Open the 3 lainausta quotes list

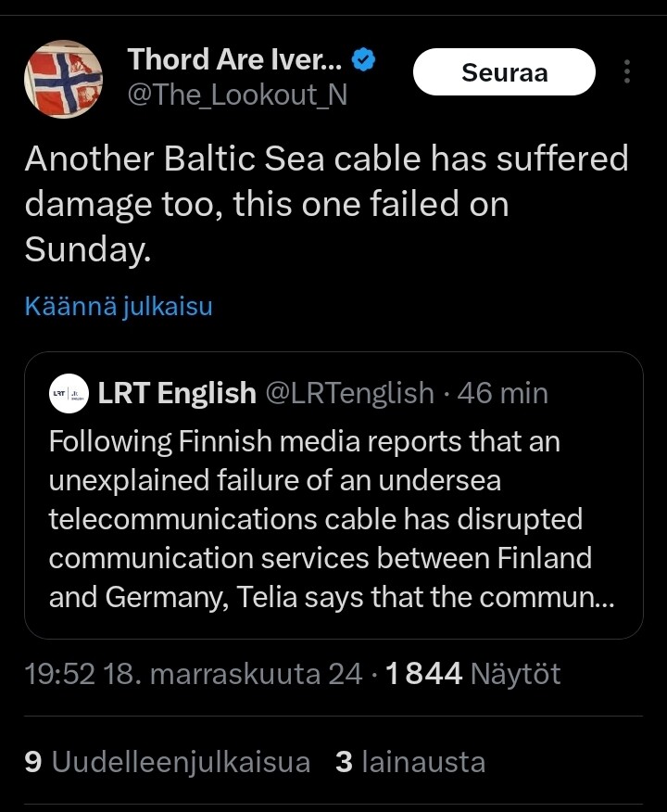[x=410, y=762]
